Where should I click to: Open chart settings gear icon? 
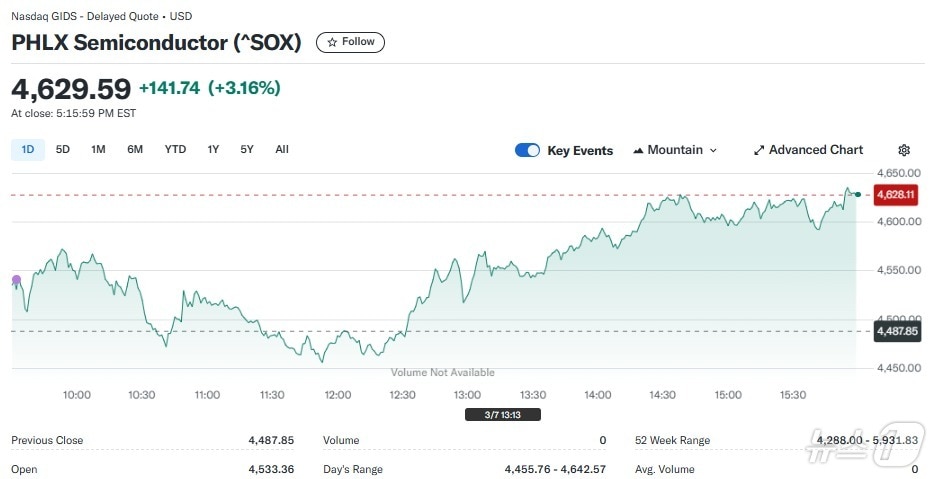(x=904, y=150)
